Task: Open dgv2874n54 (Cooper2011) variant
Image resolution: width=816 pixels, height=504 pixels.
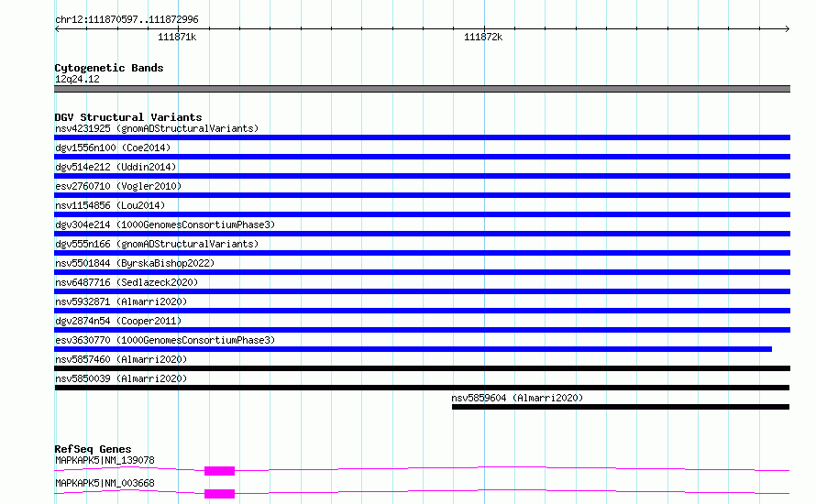Action: (x=118, y=321)
